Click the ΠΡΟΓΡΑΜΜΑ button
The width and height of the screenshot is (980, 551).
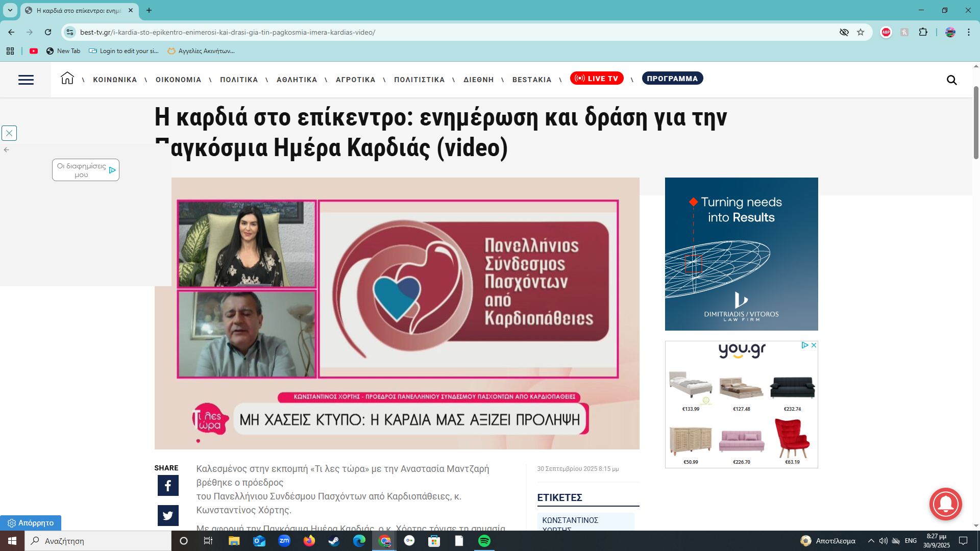(672, 79)
